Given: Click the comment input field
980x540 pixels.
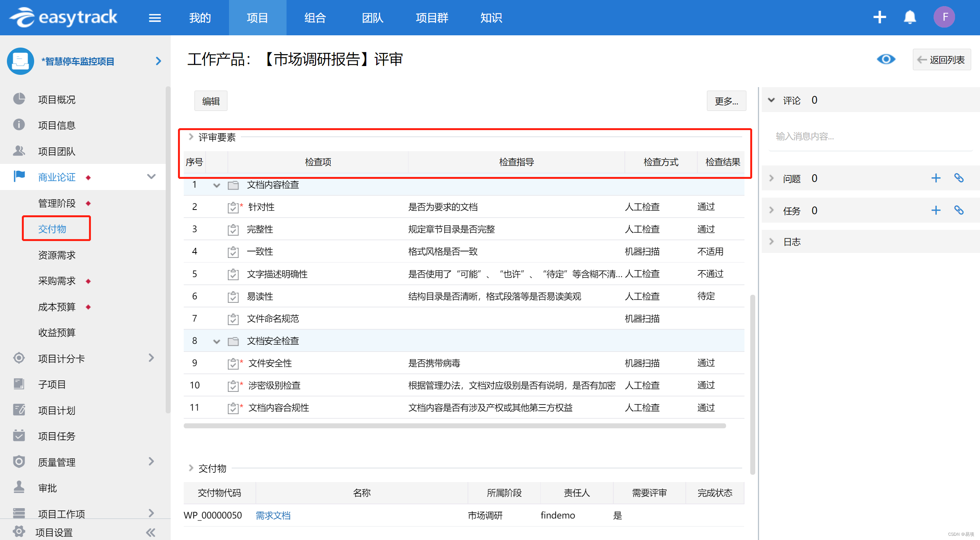Looking at the screenshot, I should 871,136.
